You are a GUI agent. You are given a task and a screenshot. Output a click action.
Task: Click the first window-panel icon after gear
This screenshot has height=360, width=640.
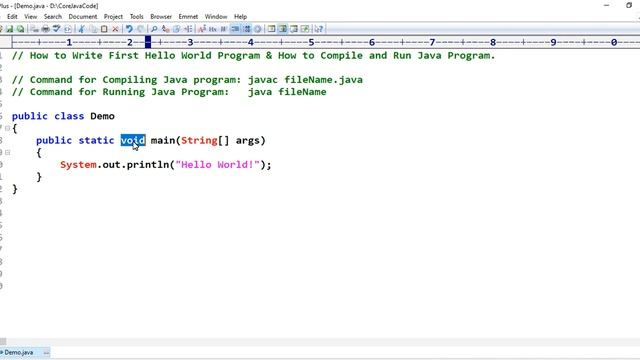click(x=271, y=29)
